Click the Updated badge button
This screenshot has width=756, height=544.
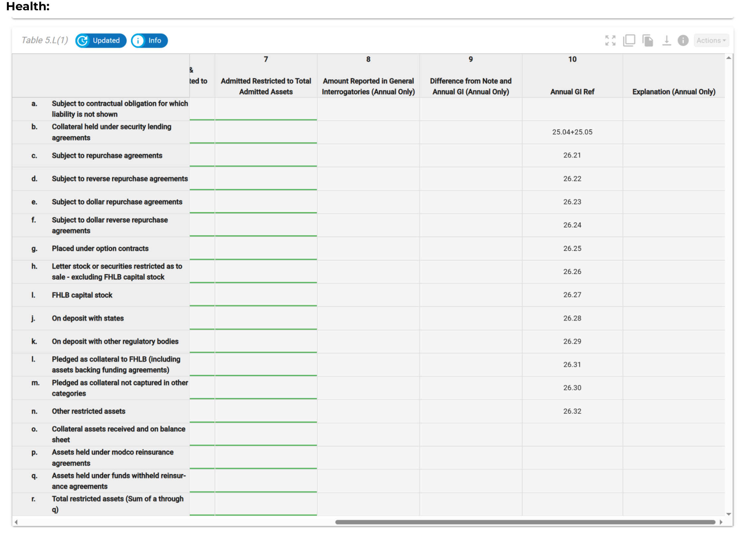101,41
